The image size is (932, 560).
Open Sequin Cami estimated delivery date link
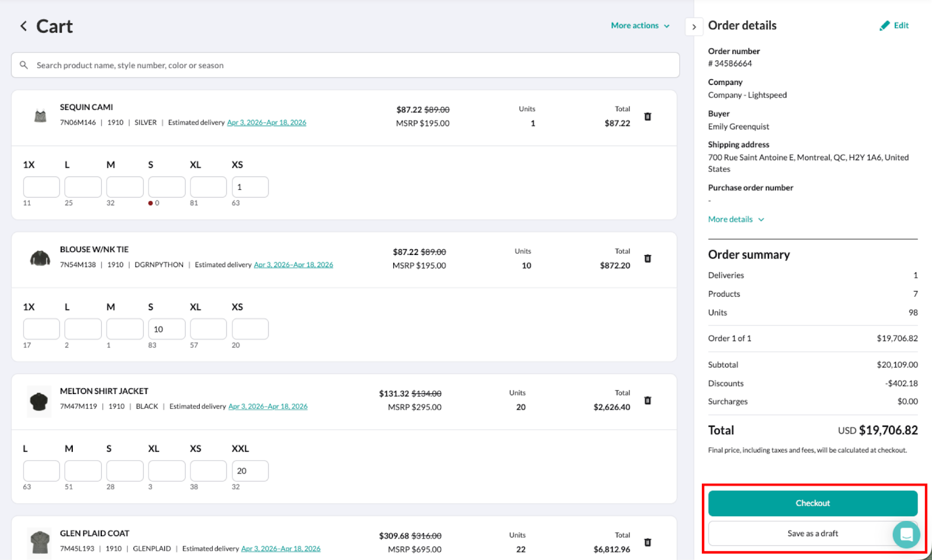(266, 123)
